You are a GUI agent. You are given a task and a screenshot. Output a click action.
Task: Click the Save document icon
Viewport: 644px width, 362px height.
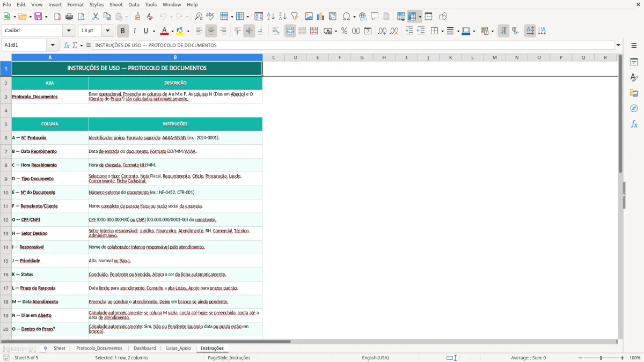pos(38,17)
